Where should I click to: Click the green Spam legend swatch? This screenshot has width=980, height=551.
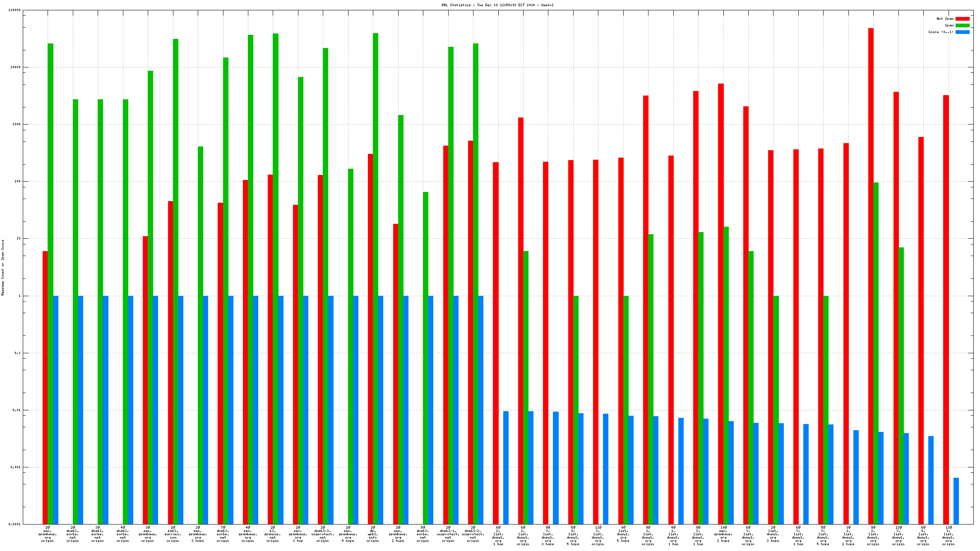tap(962, 25)
